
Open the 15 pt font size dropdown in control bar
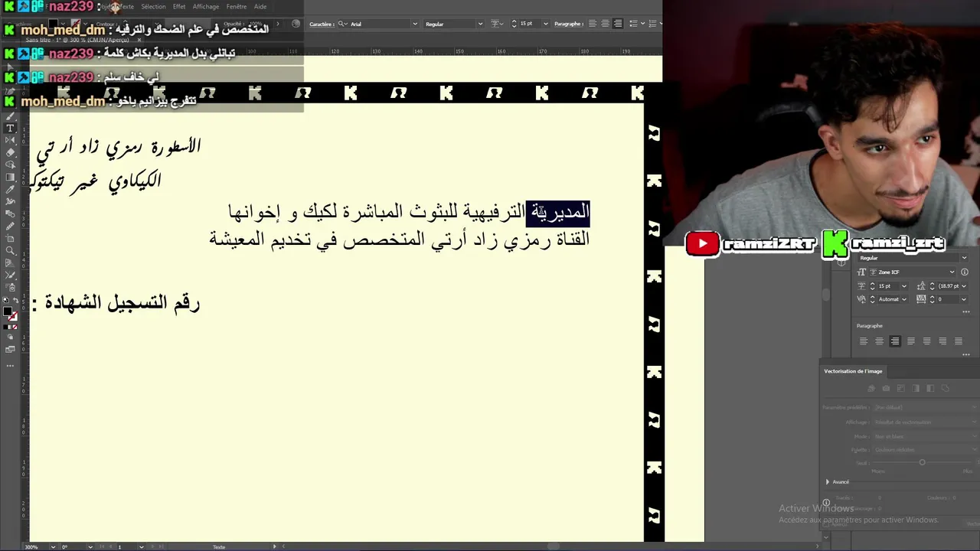coord(545,24)
